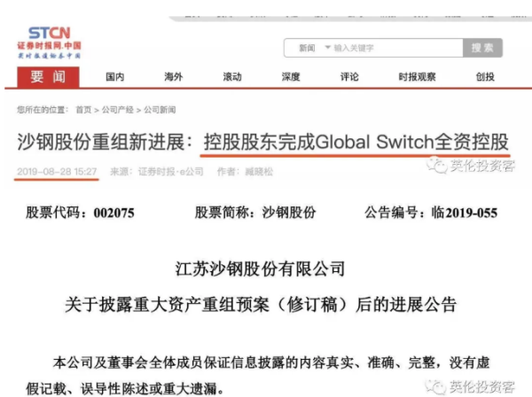This screenshot has height=397, width=532.
Task: Open the 评论 menu item
Action: [349, 77]
